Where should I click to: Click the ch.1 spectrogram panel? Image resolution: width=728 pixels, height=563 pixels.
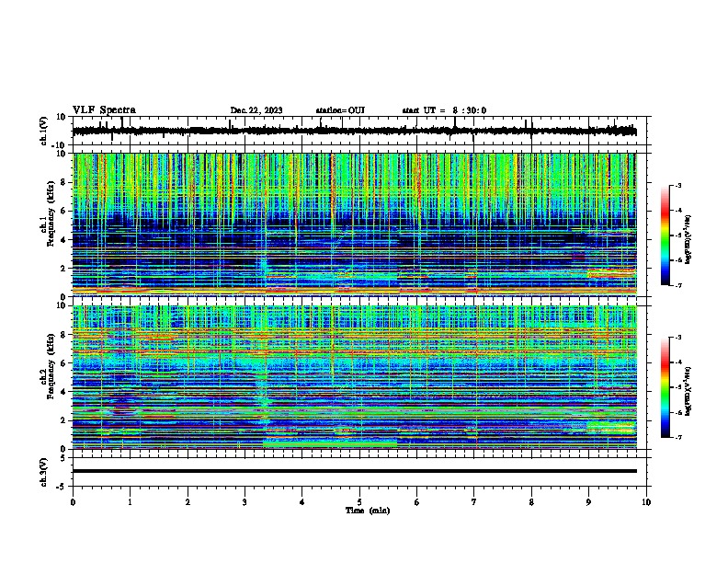click(355, 224)
